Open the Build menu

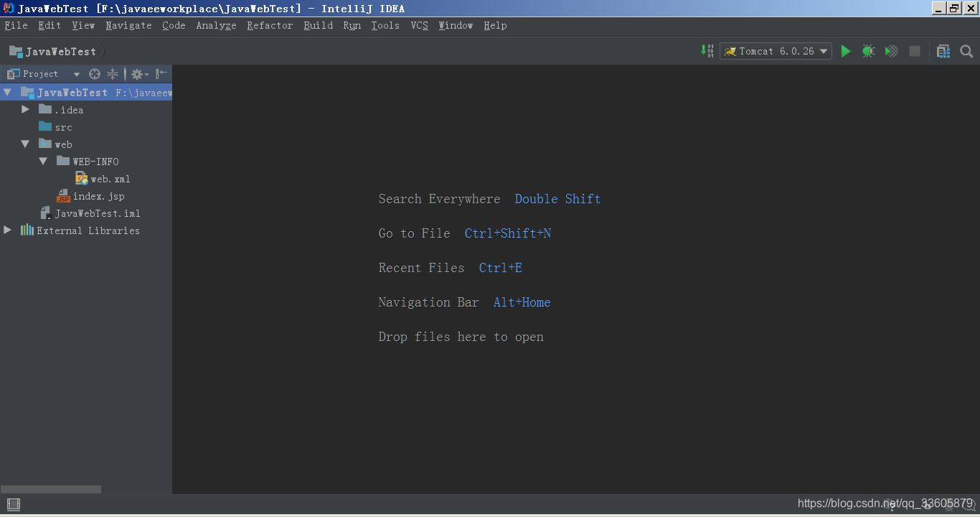(318, 25)
